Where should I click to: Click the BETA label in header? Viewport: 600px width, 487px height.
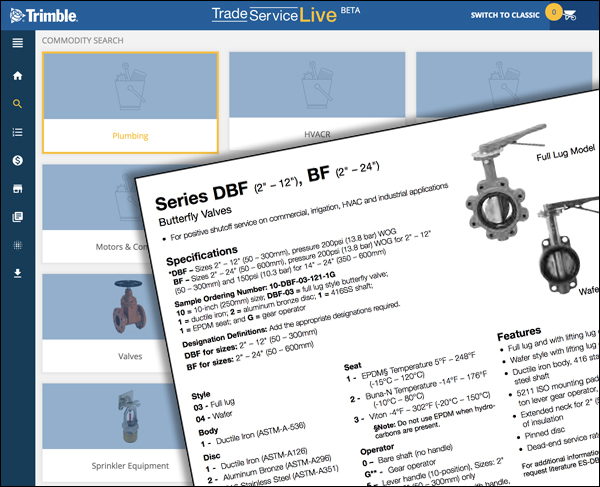tap(350, 10)
